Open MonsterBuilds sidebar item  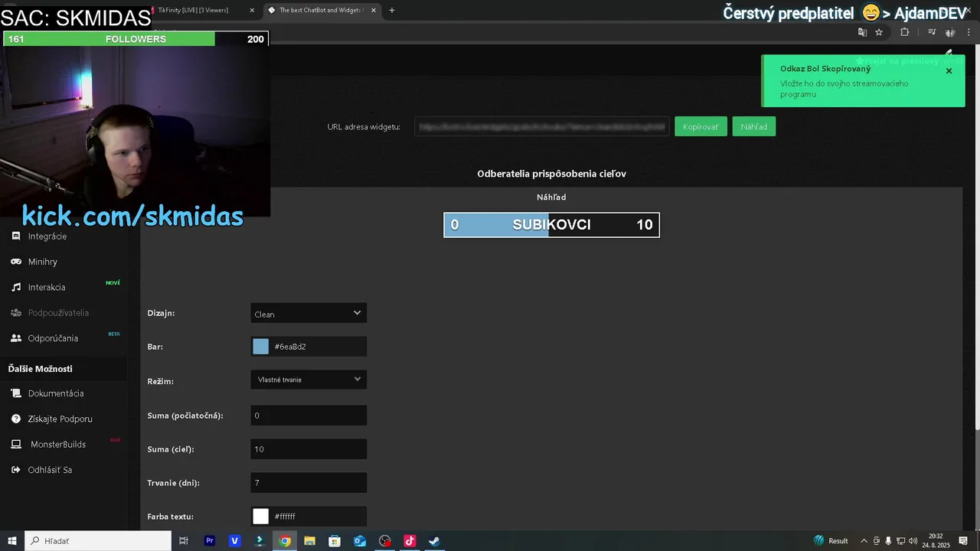click(x=58, y=445)
